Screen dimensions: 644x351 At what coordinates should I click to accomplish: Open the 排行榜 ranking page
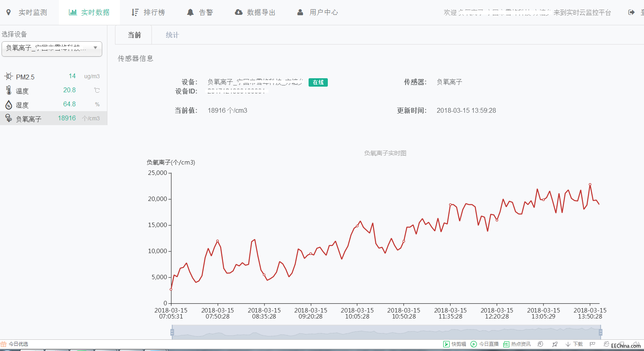click(x=148, y=12)
